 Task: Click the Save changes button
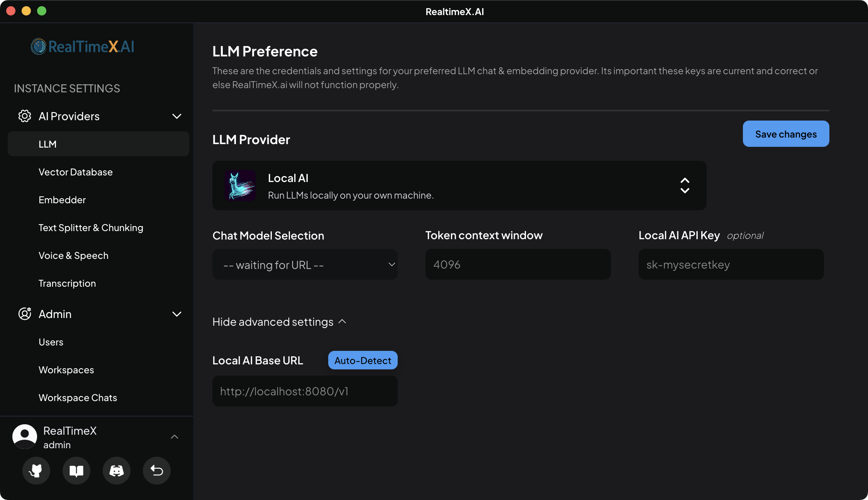786,134
